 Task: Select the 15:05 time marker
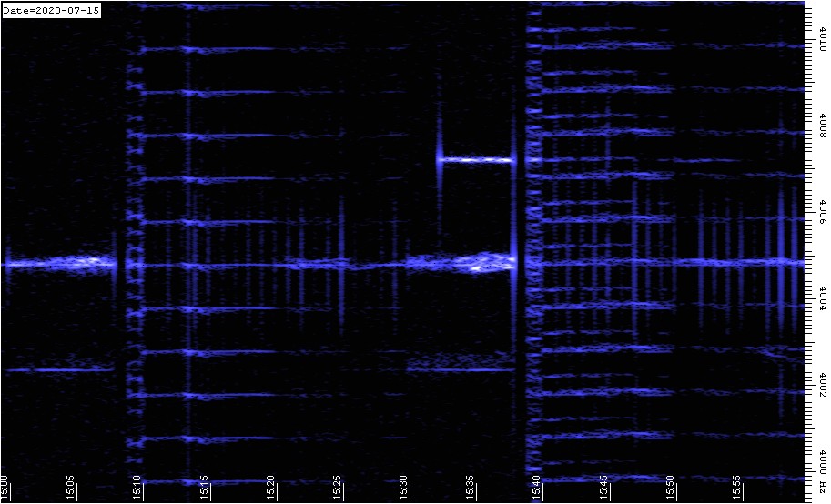pyautogui.click(x=72, y=486)
